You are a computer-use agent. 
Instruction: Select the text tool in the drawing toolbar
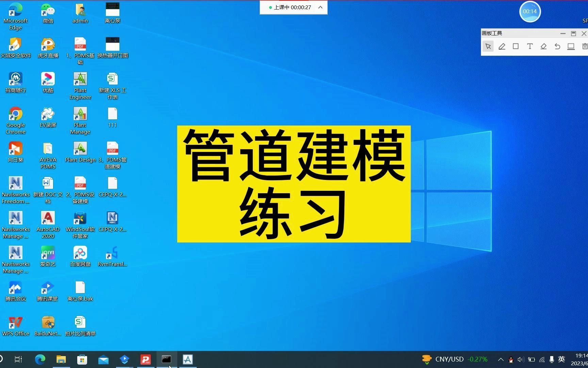click(529, 46)
